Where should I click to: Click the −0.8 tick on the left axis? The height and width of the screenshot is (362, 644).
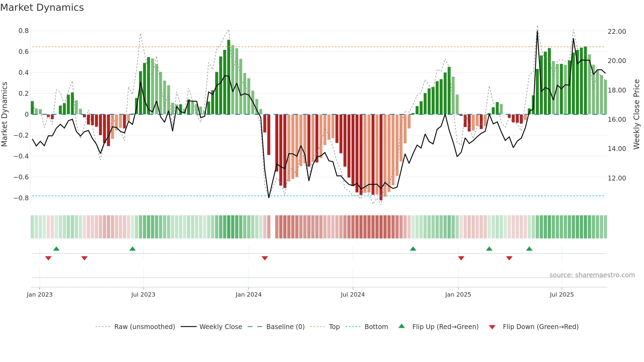(21, 198)
